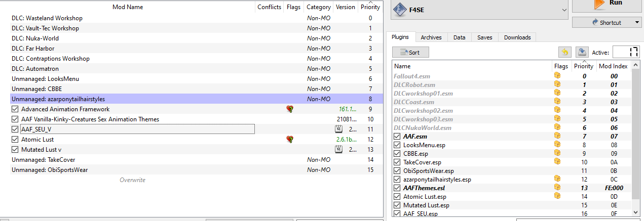Toggle the Mutated Lust.esp plugin checkbox

pyautogui.click(x=397, y=205)
